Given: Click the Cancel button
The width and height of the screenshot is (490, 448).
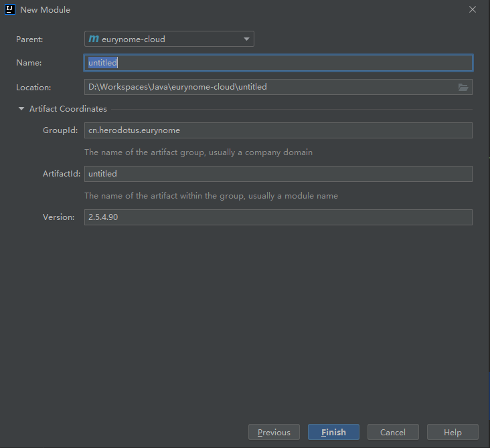Looking at the screenshot, I should click(x=393, y=432).
